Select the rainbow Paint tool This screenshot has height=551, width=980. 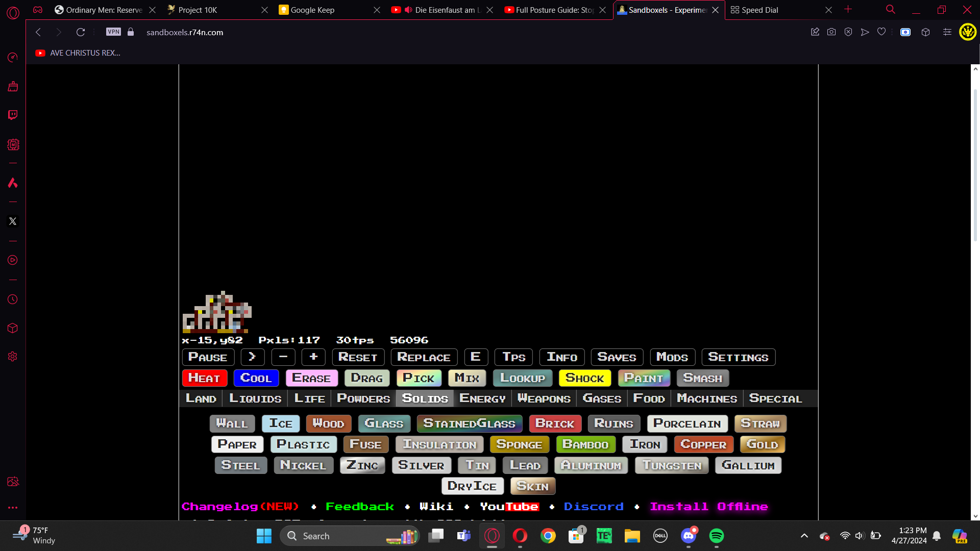click(643, 378)
